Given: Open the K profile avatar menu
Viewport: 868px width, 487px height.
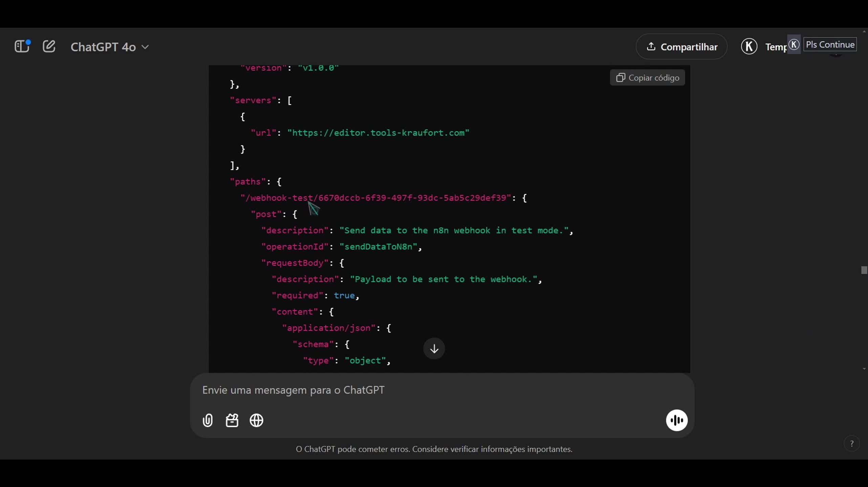Looking at the screenshot, I should click(x=748, y=46).
